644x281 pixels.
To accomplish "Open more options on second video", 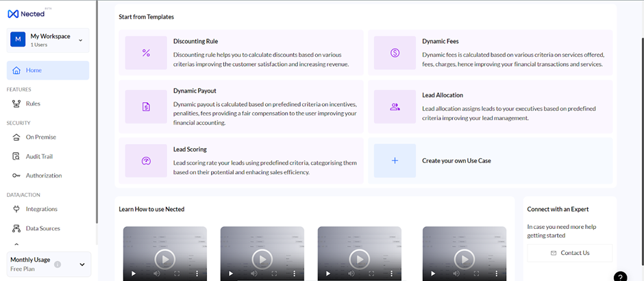I will point(295,273).
